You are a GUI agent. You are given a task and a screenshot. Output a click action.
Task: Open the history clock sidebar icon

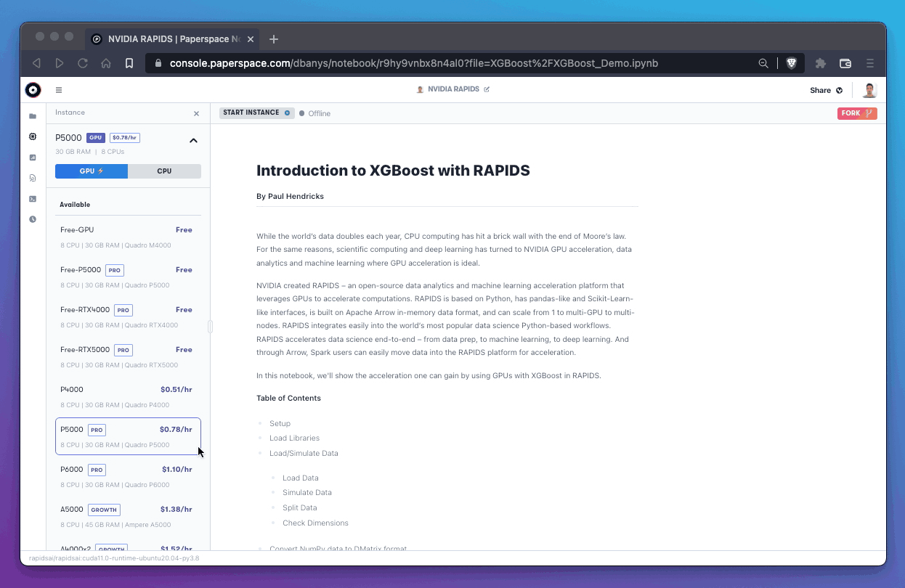[x=33, y=219]
